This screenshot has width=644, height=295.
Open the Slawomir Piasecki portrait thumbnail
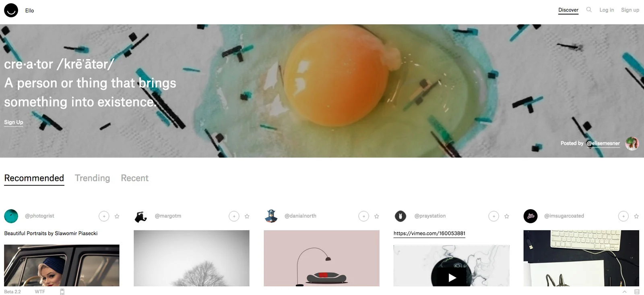pyautogui.click(x=62, y=266)
